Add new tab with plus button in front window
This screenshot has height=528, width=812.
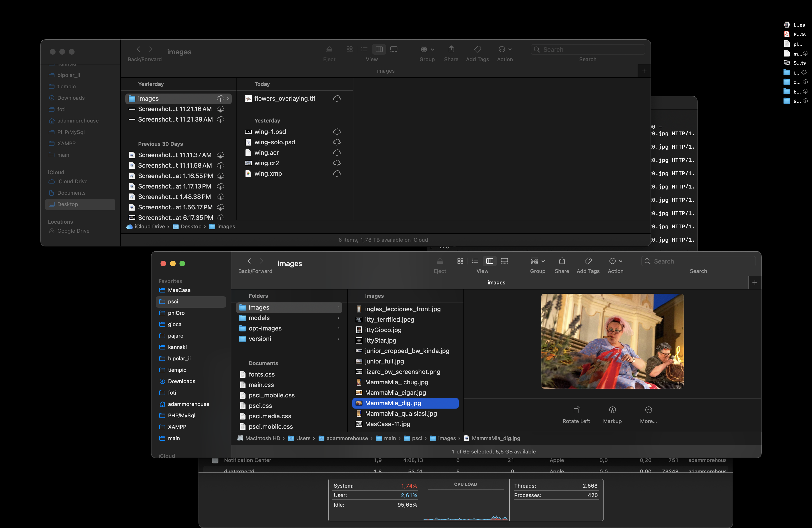point(755,283)
